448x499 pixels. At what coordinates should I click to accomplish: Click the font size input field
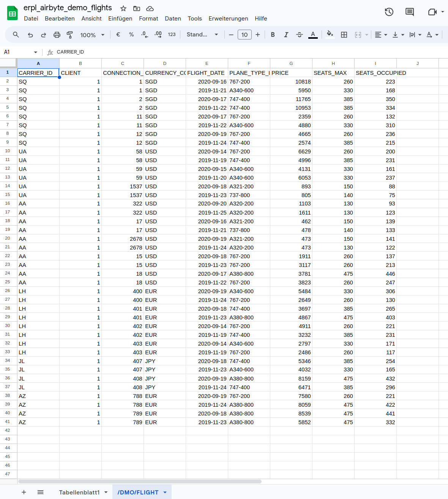[245, 35]
